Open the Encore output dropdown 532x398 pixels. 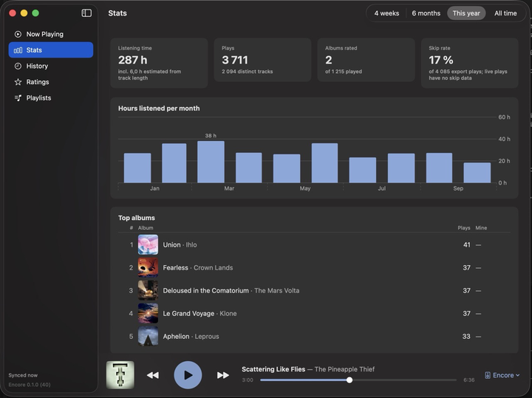(x=502, y=375)
